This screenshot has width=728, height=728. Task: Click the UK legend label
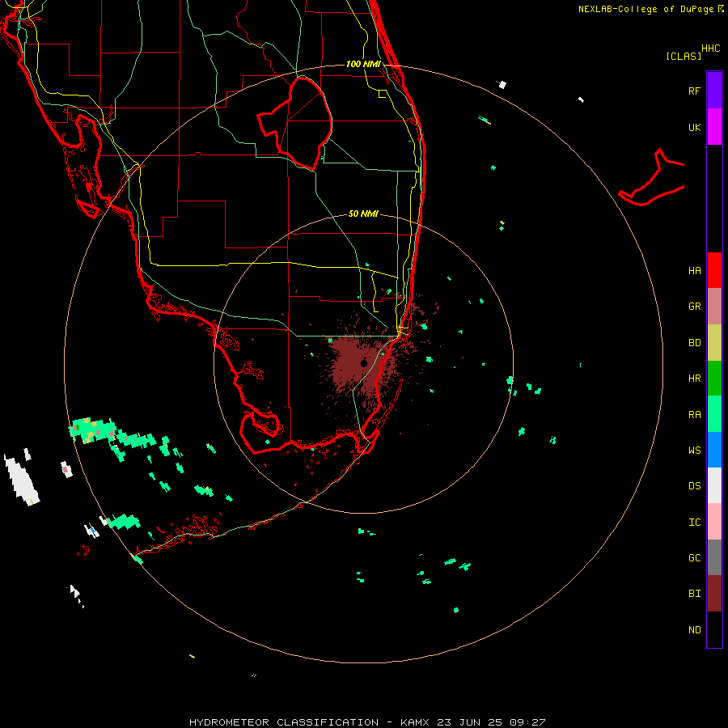(x=694, y=128)
